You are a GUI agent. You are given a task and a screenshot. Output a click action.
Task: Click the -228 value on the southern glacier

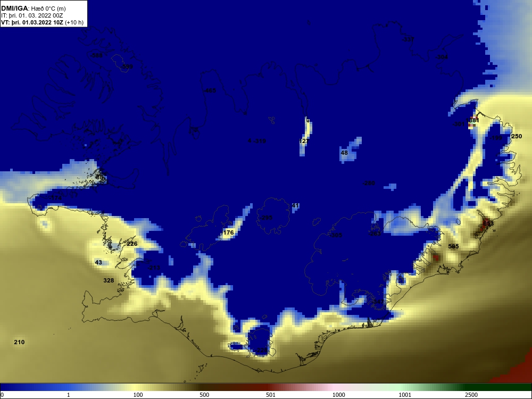pos(262,350)
